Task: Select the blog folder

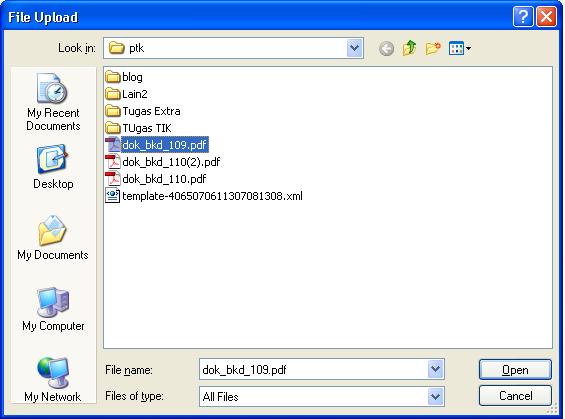Action: point(124,77)
